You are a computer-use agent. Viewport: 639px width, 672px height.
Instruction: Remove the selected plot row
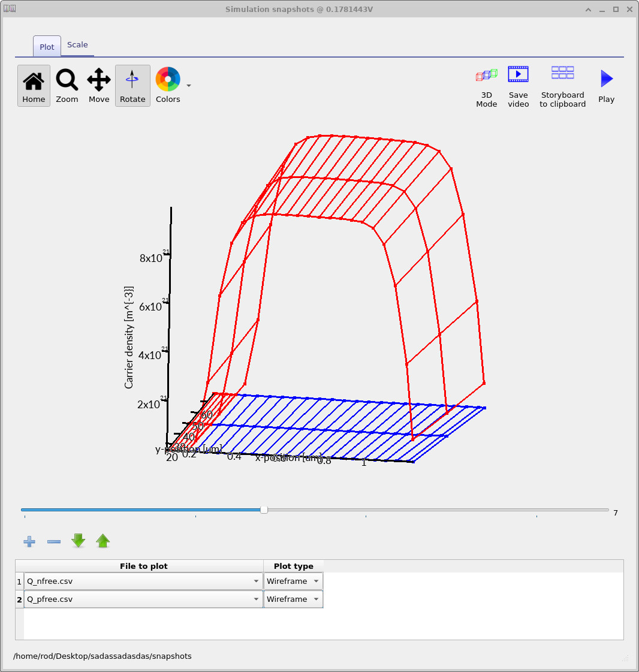click(53, 541)
